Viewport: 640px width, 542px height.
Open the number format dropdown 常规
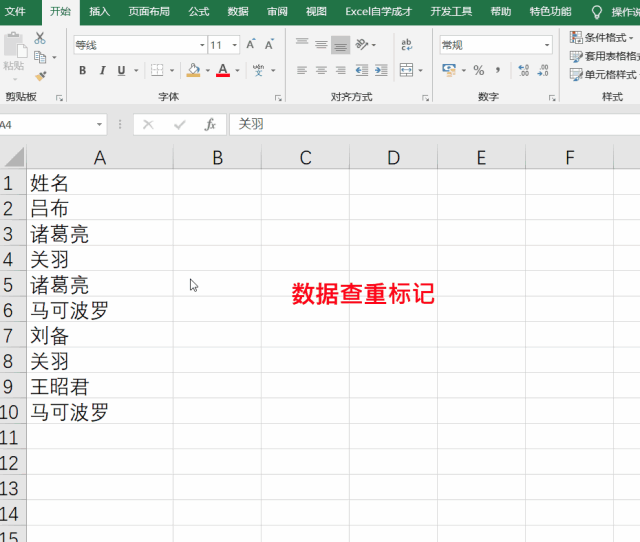click(x=547, y=45)
